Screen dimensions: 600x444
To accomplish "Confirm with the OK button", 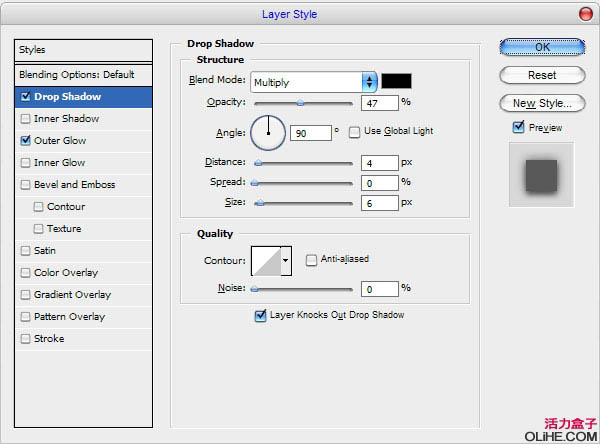I will (542, 47).
